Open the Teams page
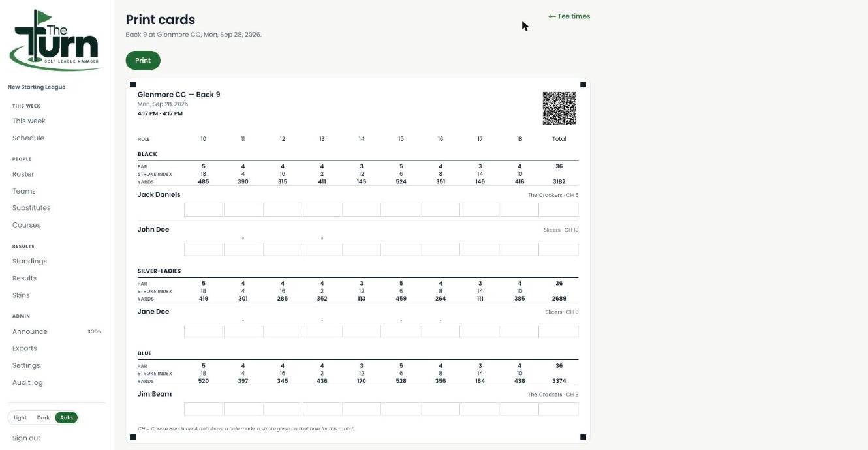 (23, 191)
